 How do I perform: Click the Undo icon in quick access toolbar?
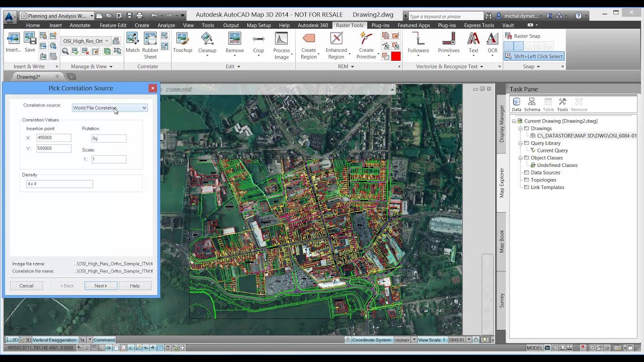pos(154,16)
